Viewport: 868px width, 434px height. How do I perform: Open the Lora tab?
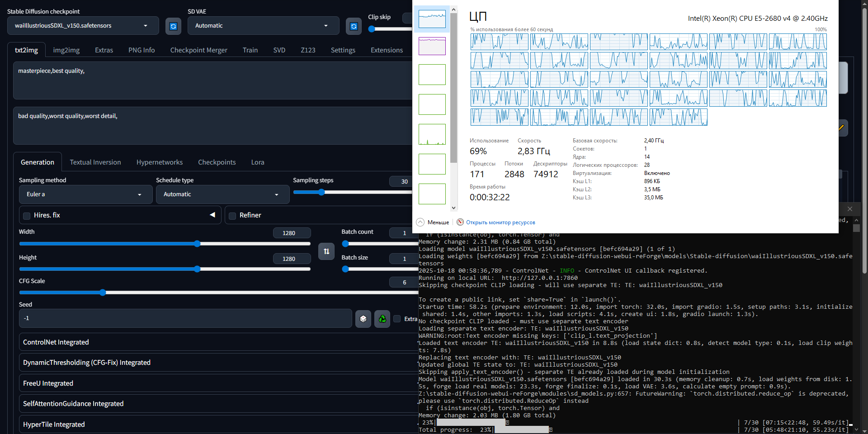click(x=258, y=162)
